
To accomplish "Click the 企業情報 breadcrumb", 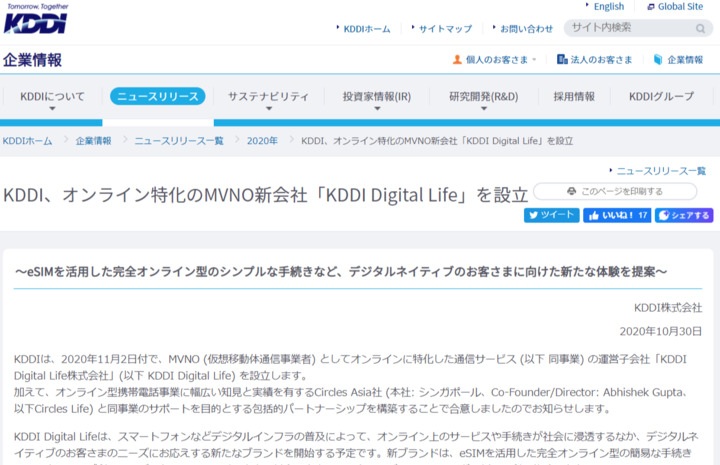I will 93,141.
